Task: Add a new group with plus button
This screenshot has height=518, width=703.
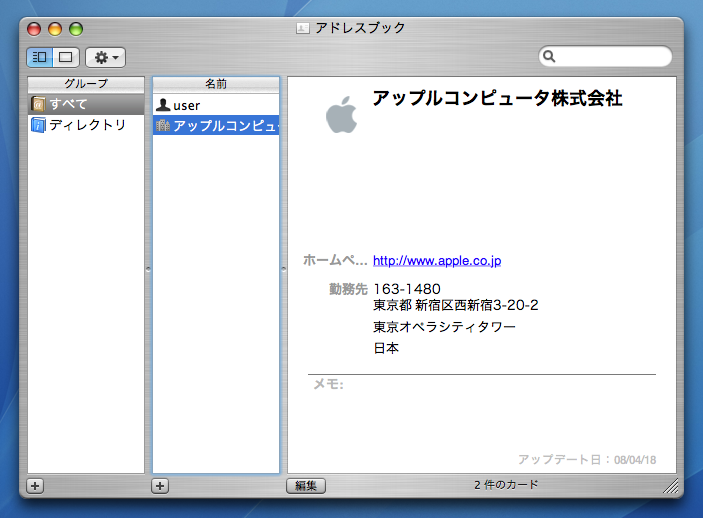Action: [x=35, y=486]
